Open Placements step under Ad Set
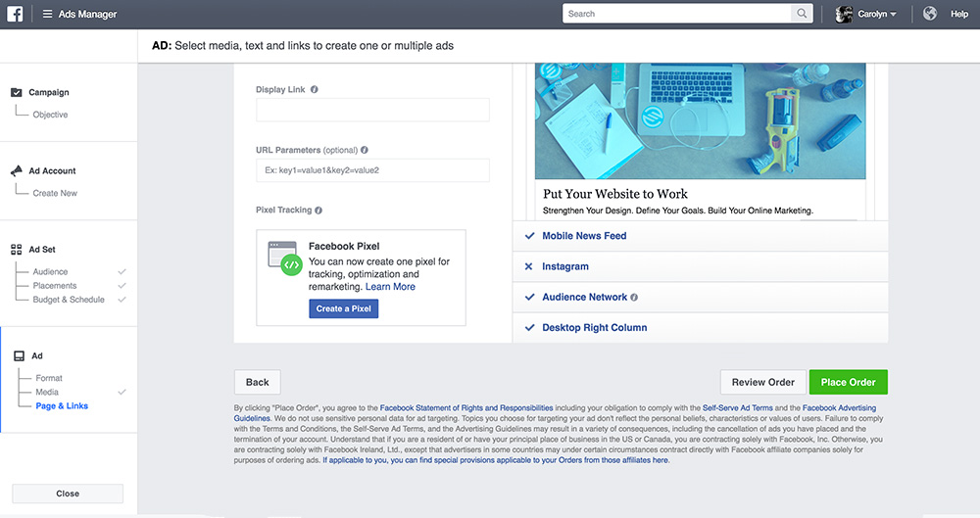 coord(54,286)
